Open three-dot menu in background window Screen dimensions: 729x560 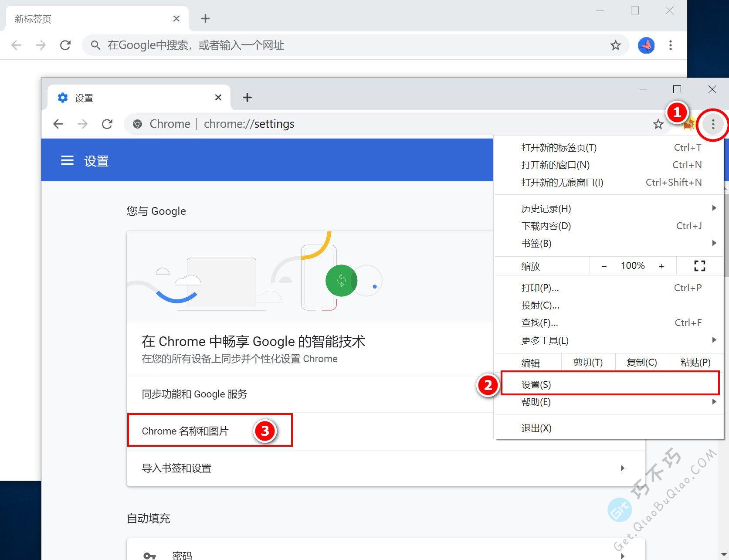671,45
